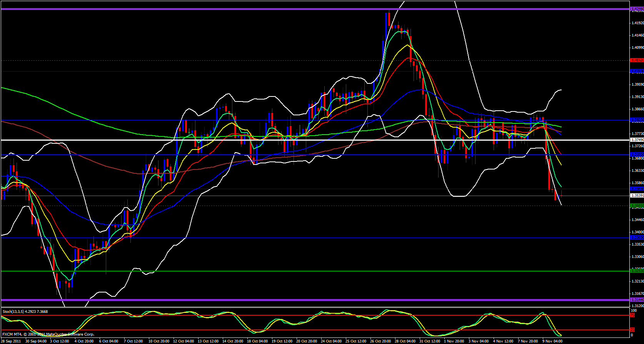Select the current price 1.35391 label
The height and width of the screenshot is (344, 644).
[x=637, y=196]
